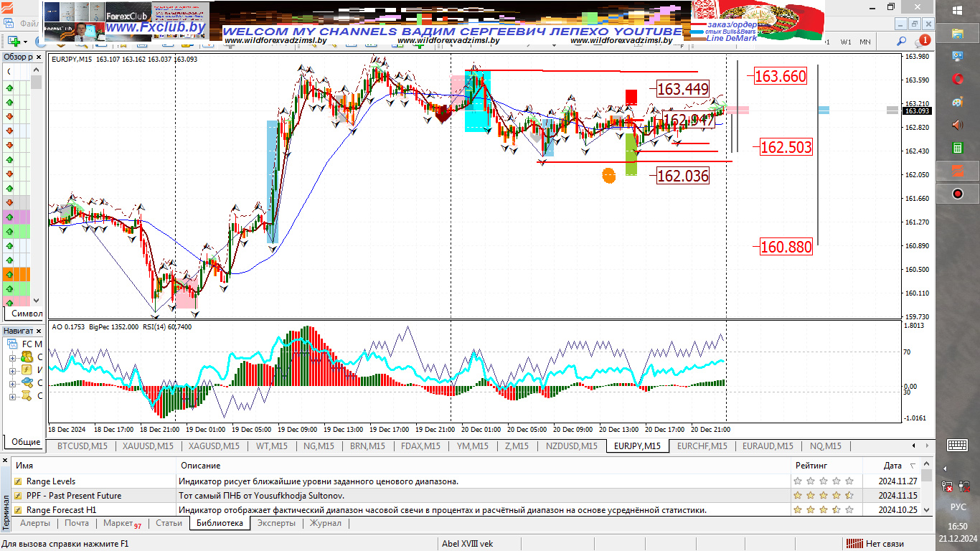
Task: Open the Windows Start button
Action: pos(957,10)
